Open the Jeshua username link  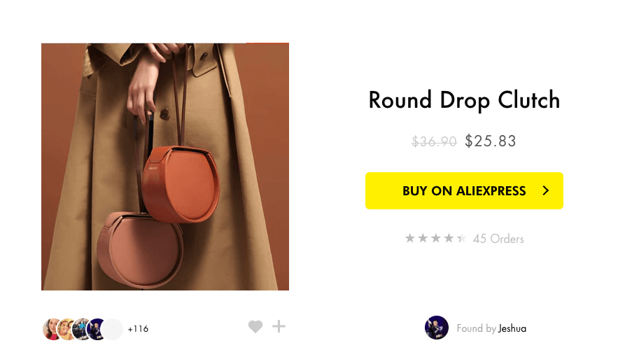pyautogui.click(x=512, y=328)
